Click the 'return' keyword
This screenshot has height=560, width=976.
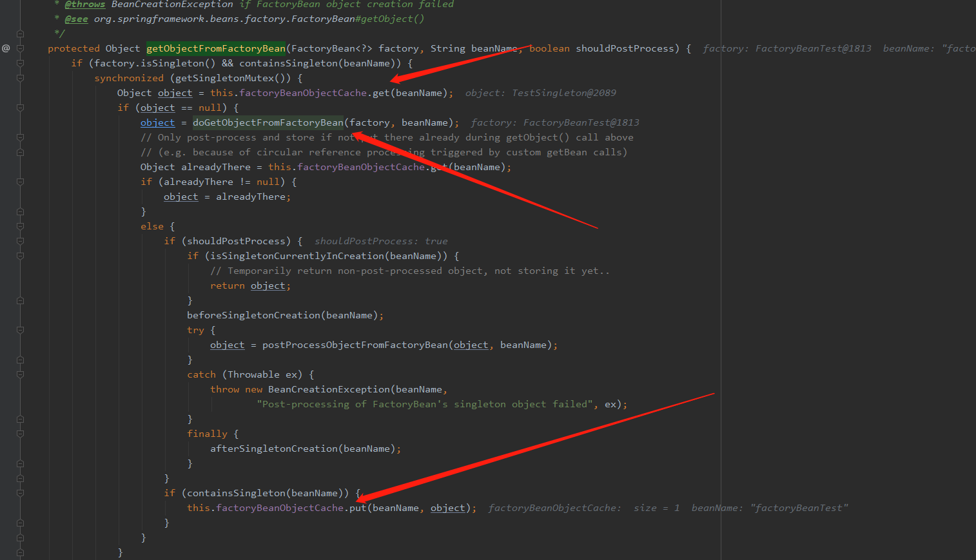(x=228, y=285)
